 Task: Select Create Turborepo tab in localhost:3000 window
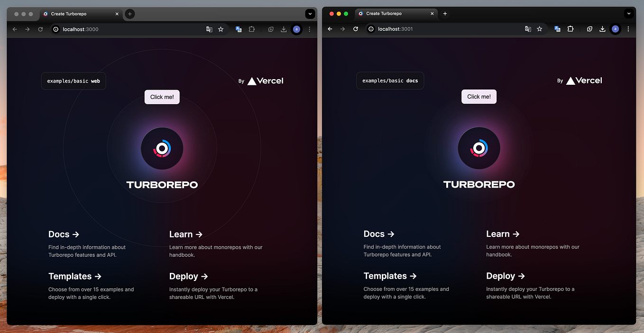(81, 14)
